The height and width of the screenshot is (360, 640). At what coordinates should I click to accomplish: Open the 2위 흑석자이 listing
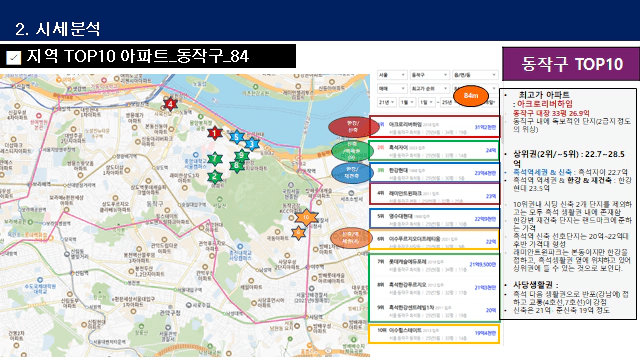coord(434,150)
